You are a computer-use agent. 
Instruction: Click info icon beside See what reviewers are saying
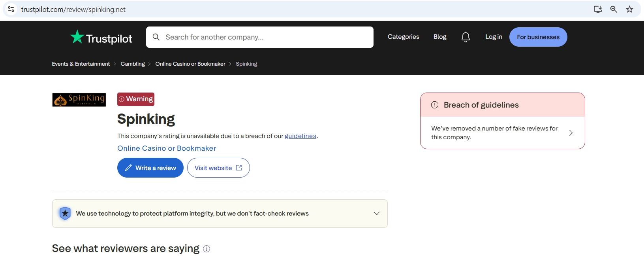[x=207, y=249]
